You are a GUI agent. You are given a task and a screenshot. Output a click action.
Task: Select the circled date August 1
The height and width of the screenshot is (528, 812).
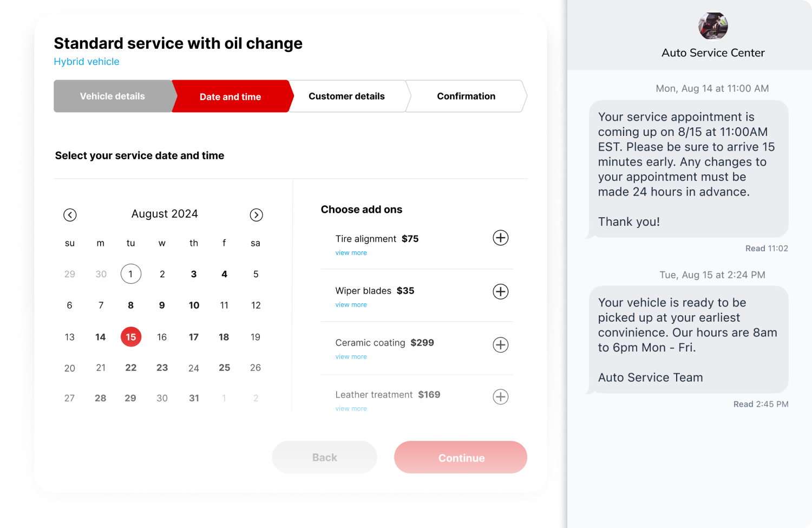130,274
